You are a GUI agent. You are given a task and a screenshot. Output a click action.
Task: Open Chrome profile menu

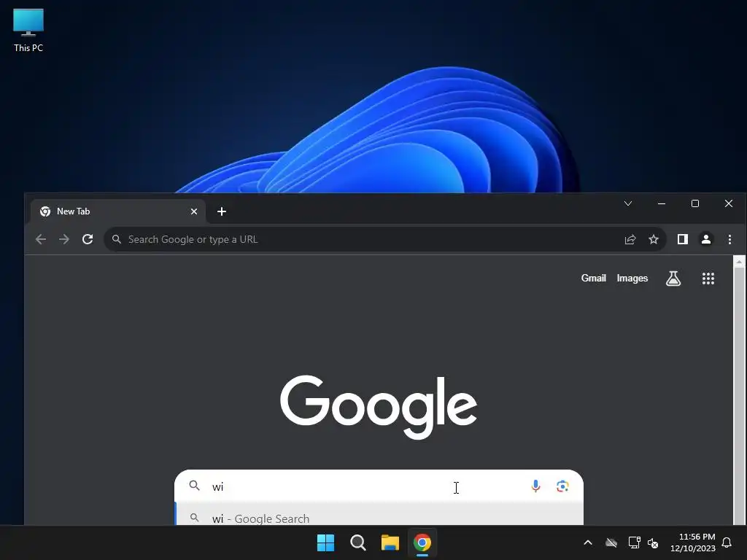point(706,239)
